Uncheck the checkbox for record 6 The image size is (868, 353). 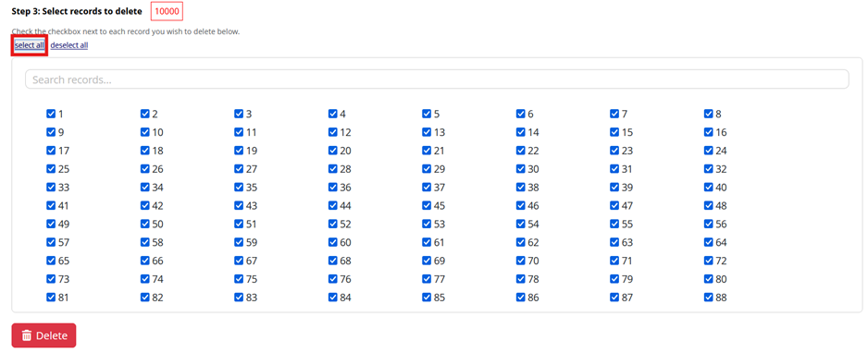click(520, 114)
